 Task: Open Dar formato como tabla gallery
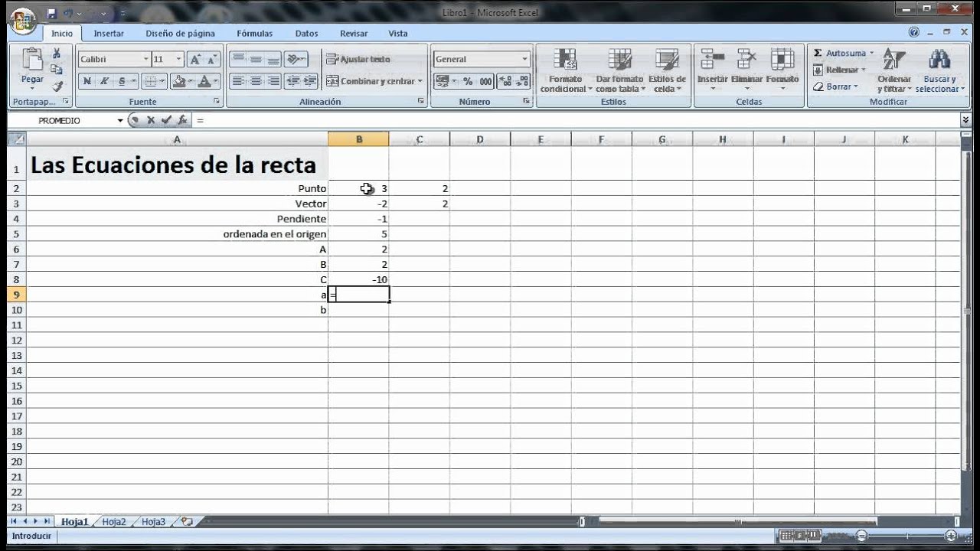[619, 70]
